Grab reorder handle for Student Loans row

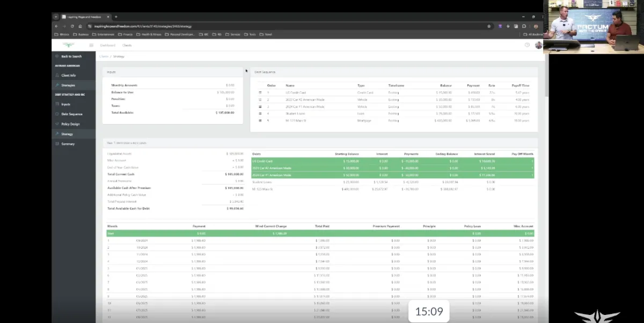[260, 113]
